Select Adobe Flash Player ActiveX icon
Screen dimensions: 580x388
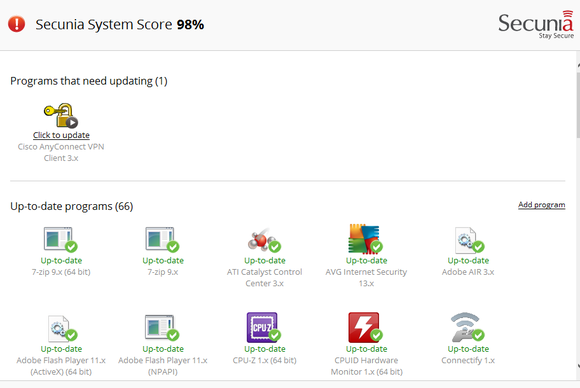62,328
